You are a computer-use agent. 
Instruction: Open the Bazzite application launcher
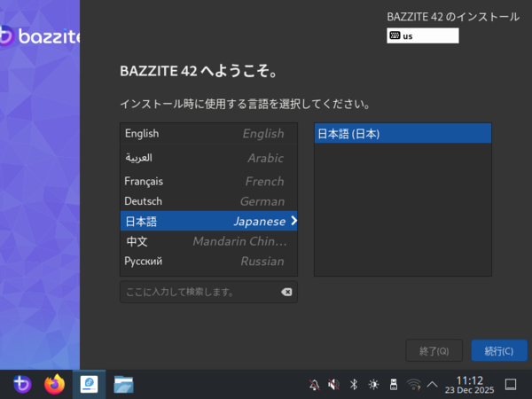pos(22,385)
